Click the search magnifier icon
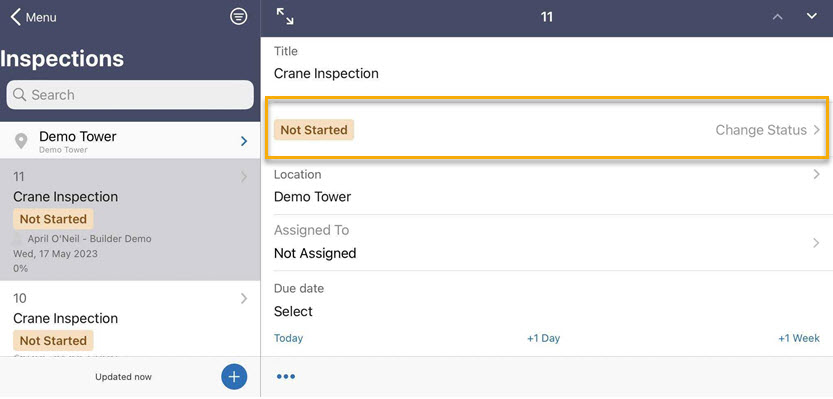Image resolution: width=833 pixels, height=399 pixels. [x=20, y=95]
